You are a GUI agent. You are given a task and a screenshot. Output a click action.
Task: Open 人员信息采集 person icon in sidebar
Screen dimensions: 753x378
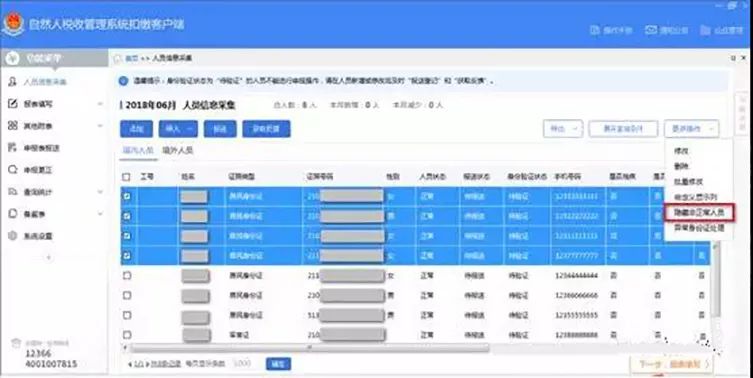[12, 82]
